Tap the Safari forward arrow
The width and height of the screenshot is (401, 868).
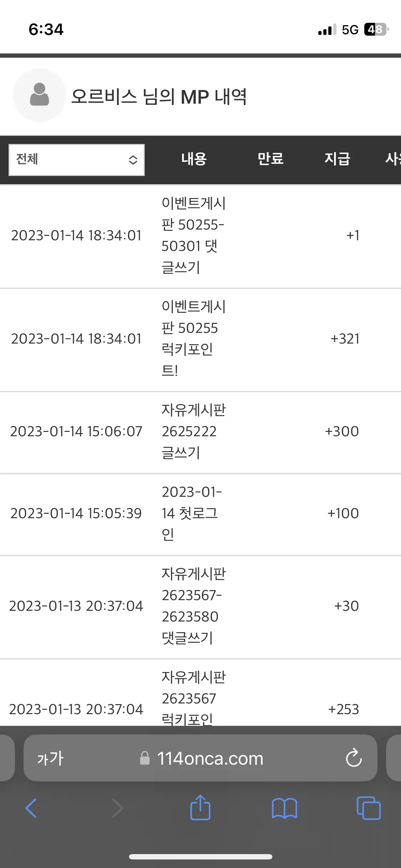117,808
